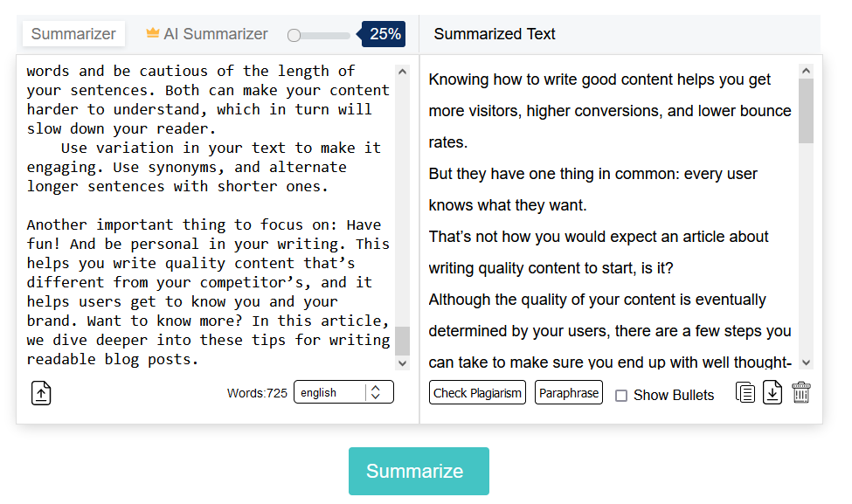
Task: Download the summarized text
Action: coord(772,393)
